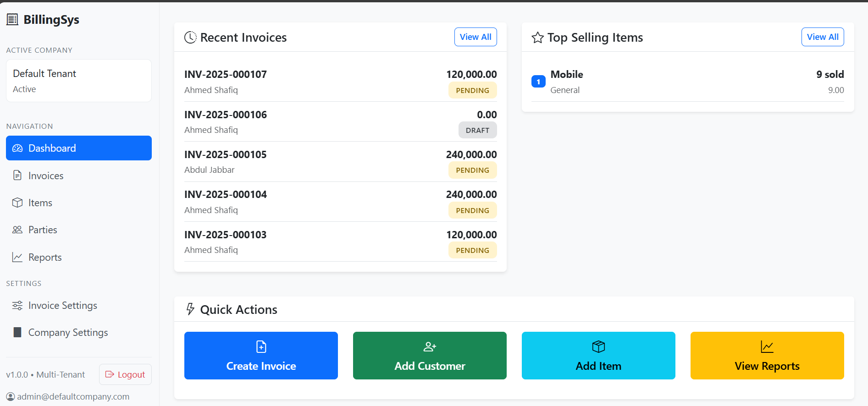
Task: Click the Add Item quick action
Action: (x=598, y=356)
